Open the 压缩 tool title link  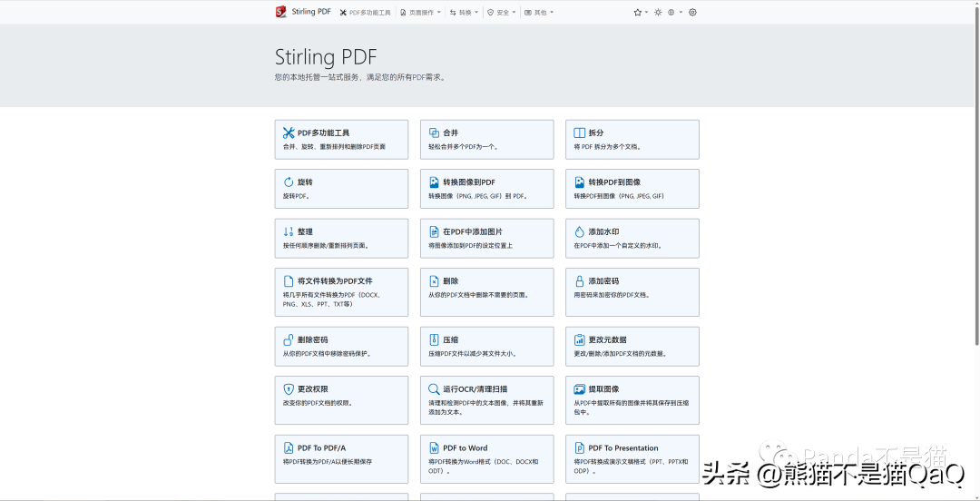tap(451, 339)
